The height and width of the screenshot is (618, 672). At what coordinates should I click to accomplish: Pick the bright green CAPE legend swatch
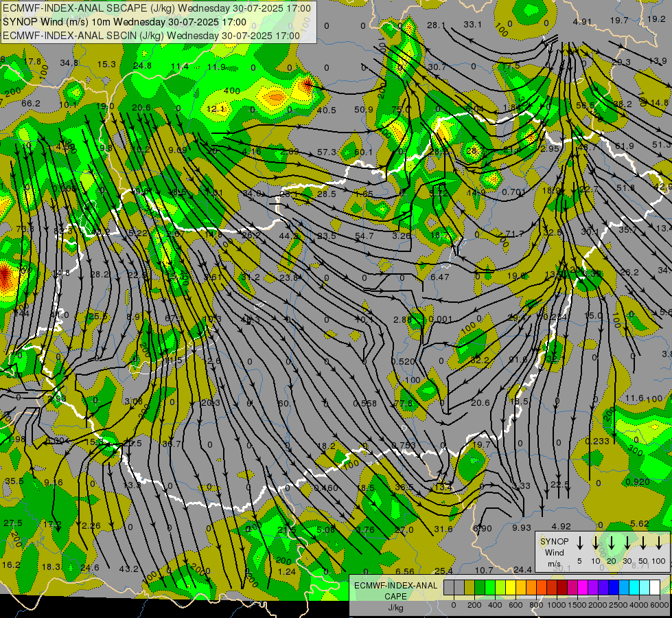[x=490, y=587]
